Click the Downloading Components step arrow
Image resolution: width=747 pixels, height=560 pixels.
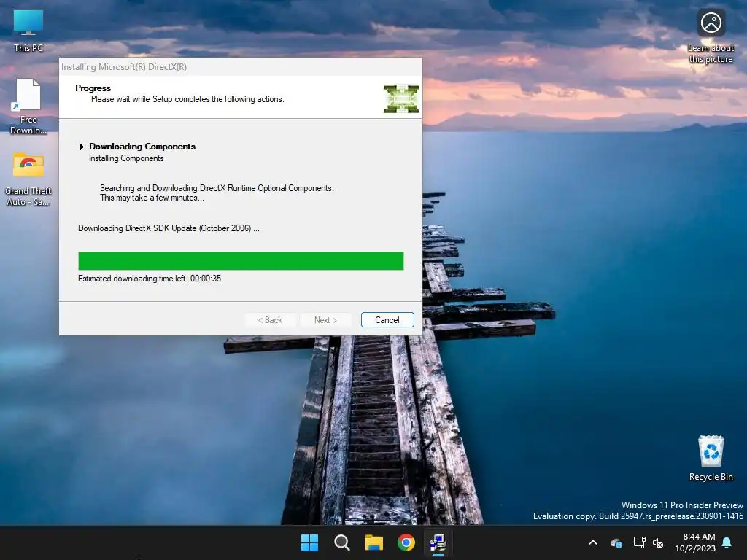(x=82, y=147)
